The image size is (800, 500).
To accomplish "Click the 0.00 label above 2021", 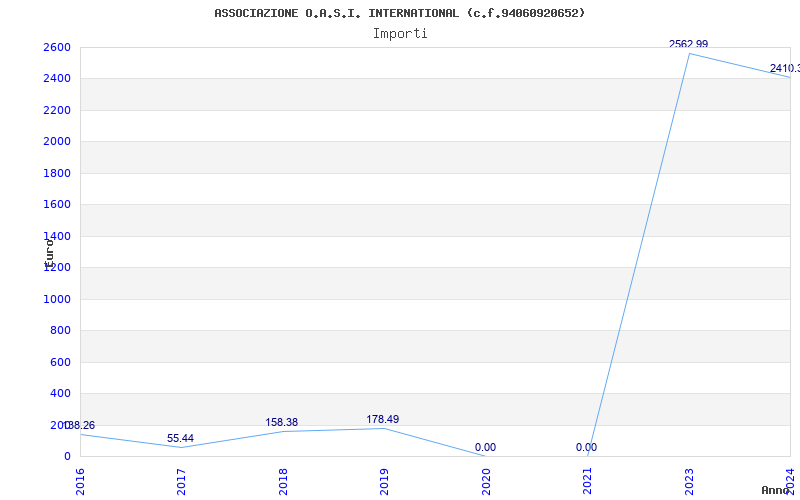I will point(586,447).
